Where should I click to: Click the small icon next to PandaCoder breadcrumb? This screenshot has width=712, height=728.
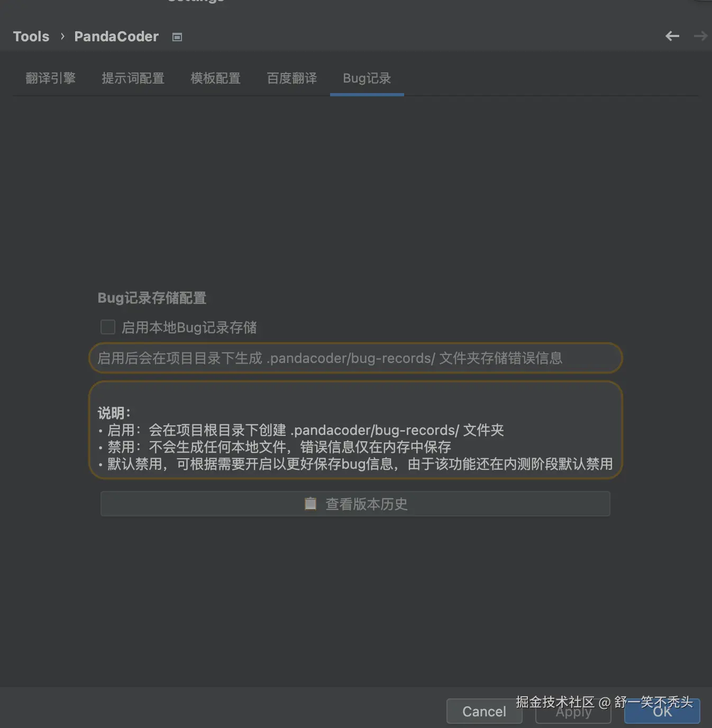[x=177, y=37]
